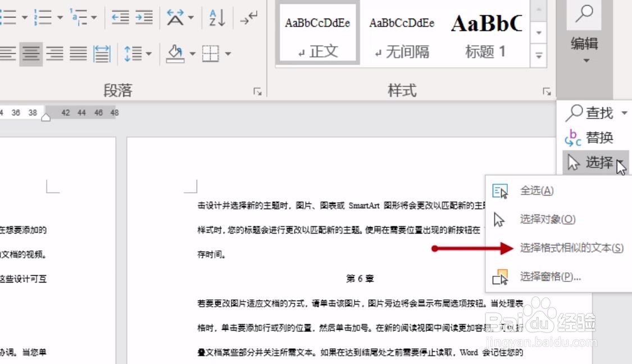The height and width of the screenshot is (364, 632).
Task: Apply the 标题 1 heading style
Action: tap(486, 31)
